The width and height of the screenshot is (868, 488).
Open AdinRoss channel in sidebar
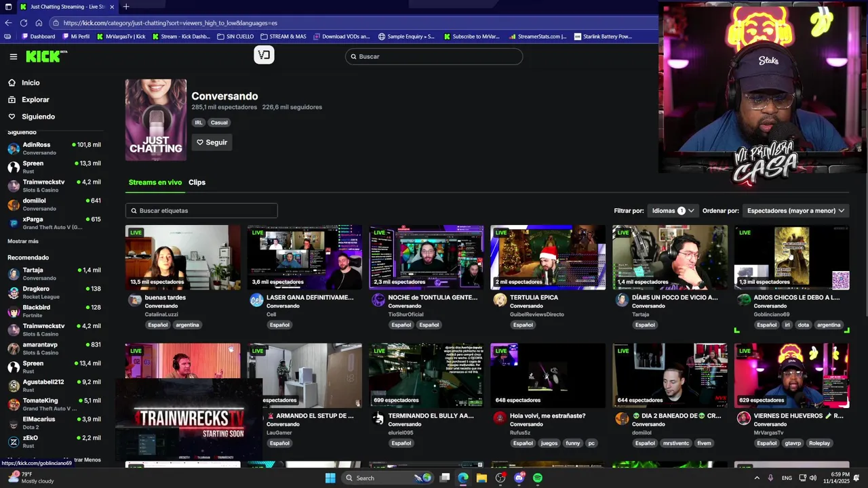(54, 148)
